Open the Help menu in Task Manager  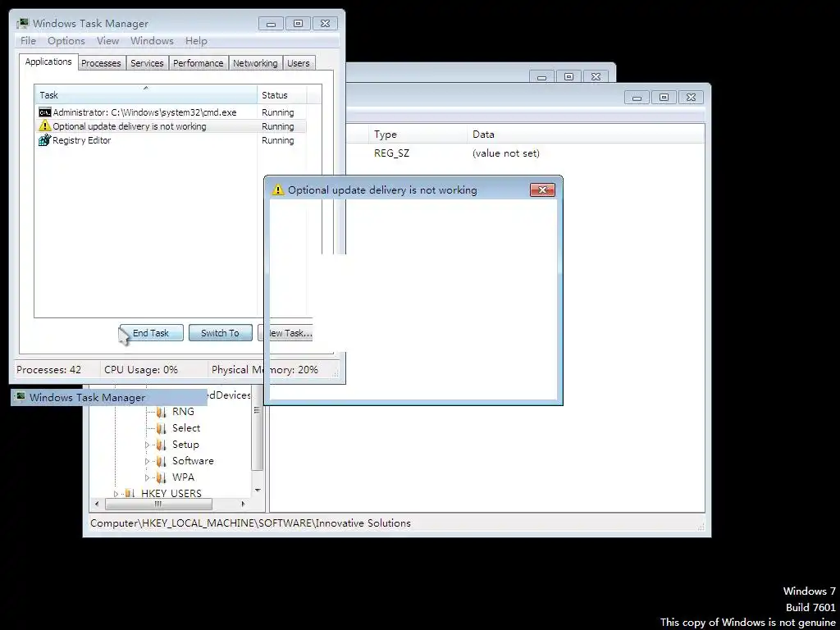(196, 41)
